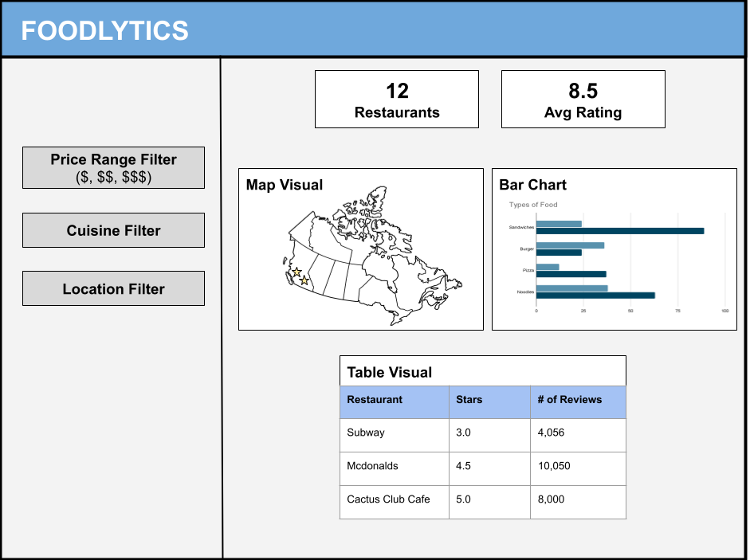Click the dark Sandwiches bar in the chart
Viewport: 750px width, 560px height.
[619, 231]
